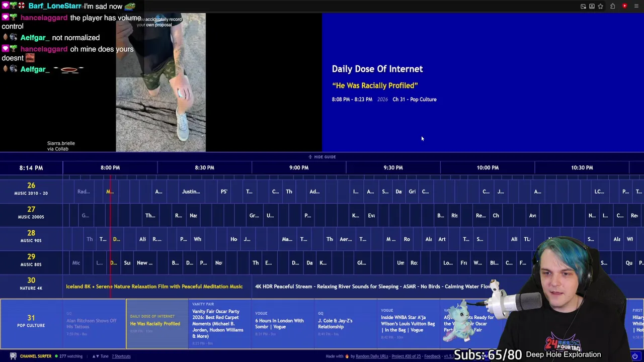Image resolution: width=644 pixels, height=362 pixels.
Task: Click the Daily Dose Of Internet title
Action: coord(377,69)
